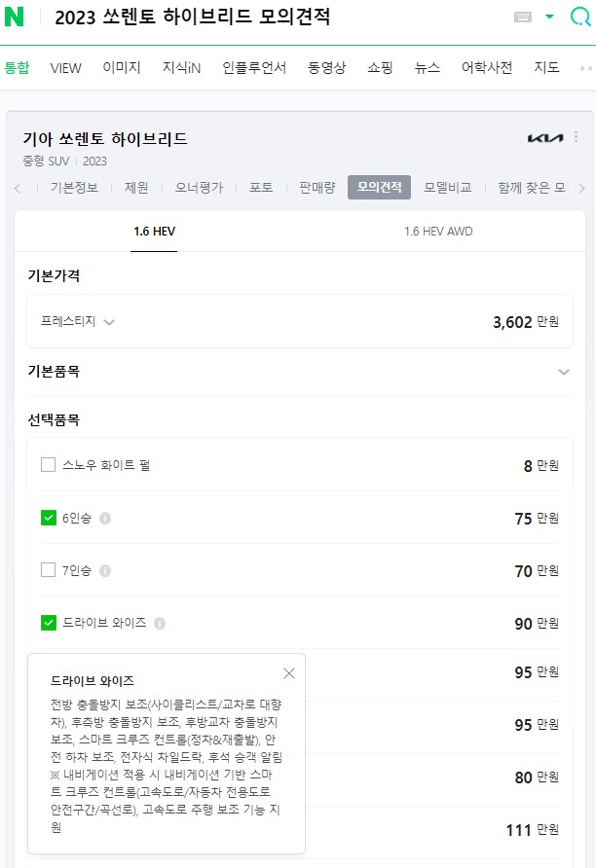Uncheck the 6인승 option
Viewport: 596px width, 868px height.
tap(49, 518)
